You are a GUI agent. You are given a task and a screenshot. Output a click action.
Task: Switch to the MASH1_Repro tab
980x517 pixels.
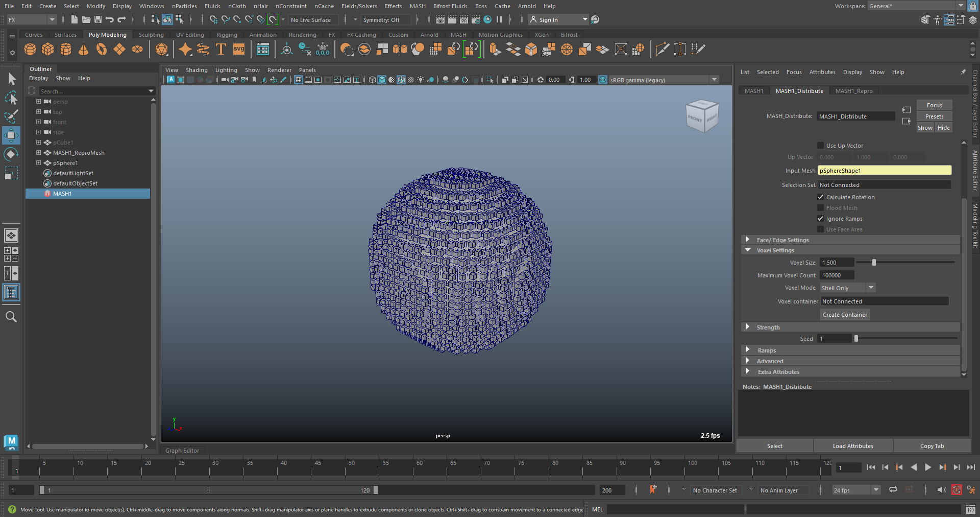[854, 90]
